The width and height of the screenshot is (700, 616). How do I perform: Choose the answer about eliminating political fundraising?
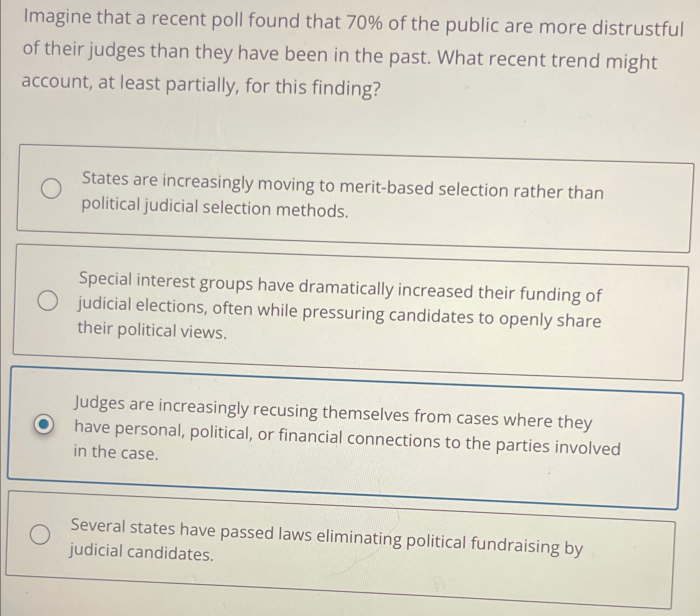[325, 539]
